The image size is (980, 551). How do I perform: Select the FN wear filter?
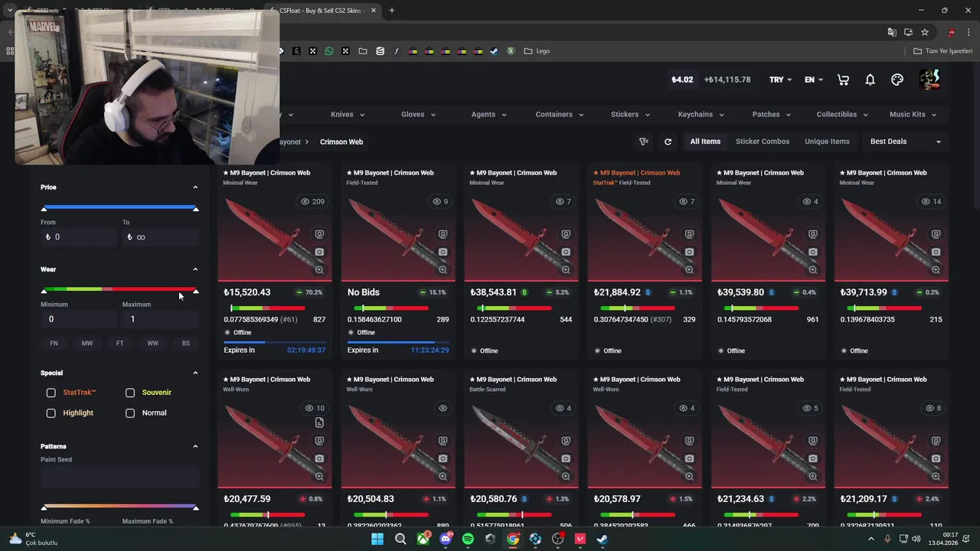[x=54, y=344]
